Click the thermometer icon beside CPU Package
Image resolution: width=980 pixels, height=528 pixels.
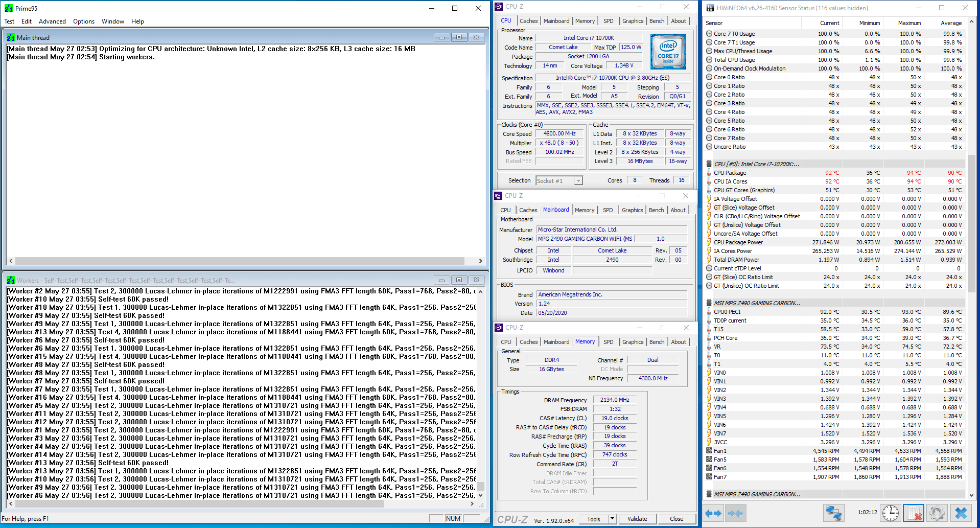click(709, 173)
